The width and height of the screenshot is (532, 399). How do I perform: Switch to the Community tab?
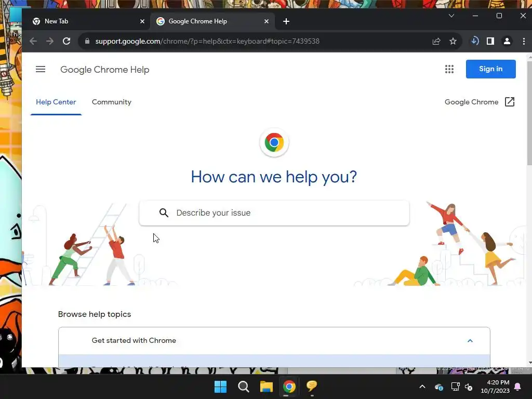coord(111,102)
